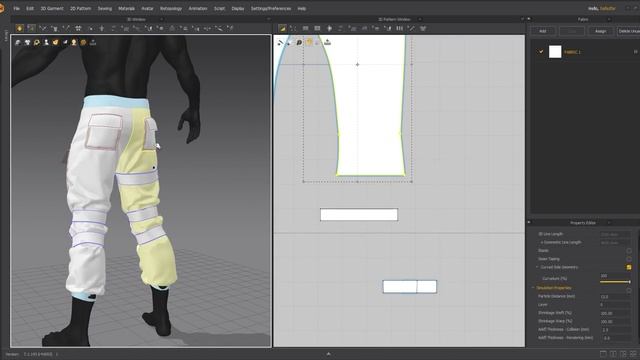Screen dimensions: 640x360
Task: Choose the Select/Move tool beside Simulate
Action: [x=31, y=28]
